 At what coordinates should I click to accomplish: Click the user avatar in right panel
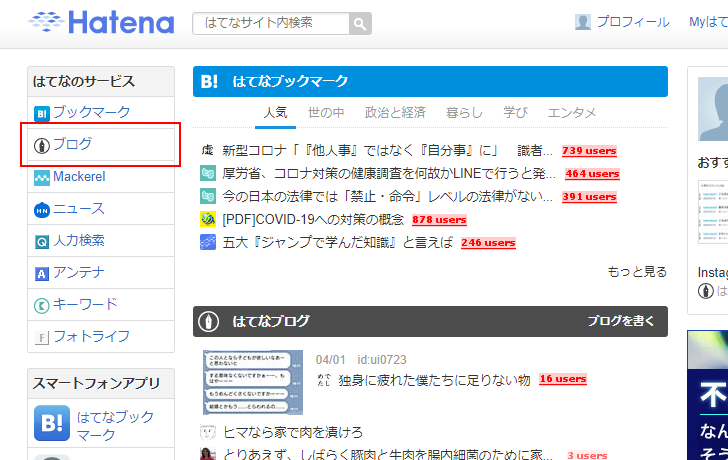pyautogui.click(x=713, y=109)
